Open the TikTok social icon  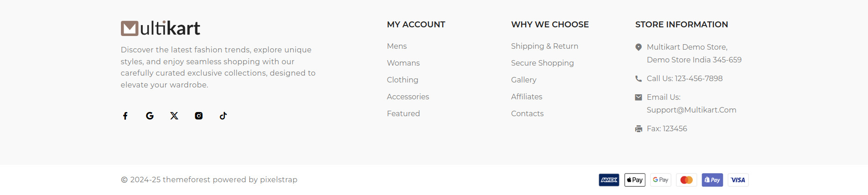pos(223,116)
